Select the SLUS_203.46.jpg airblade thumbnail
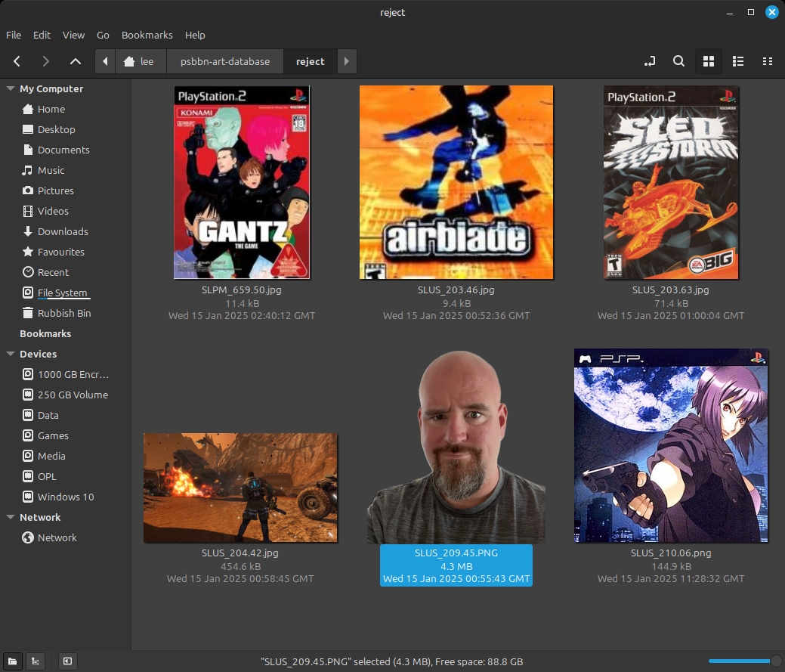 [x=456, y=182]
